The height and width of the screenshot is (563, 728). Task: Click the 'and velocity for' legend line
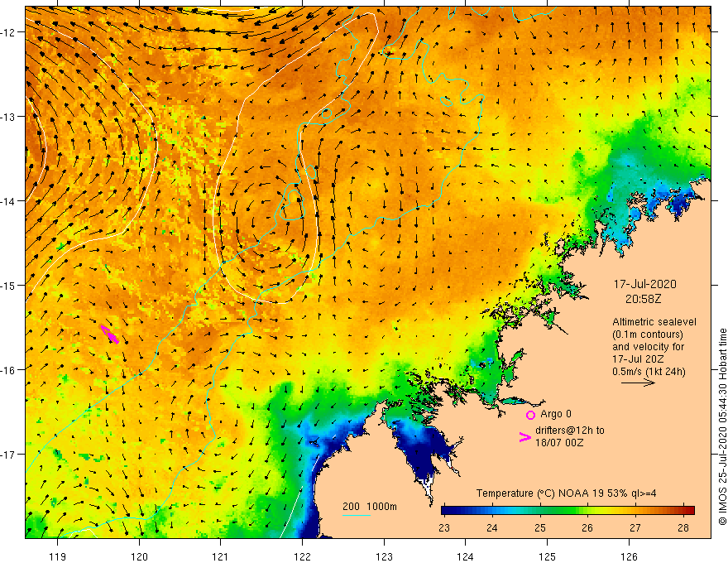point(648,347)
